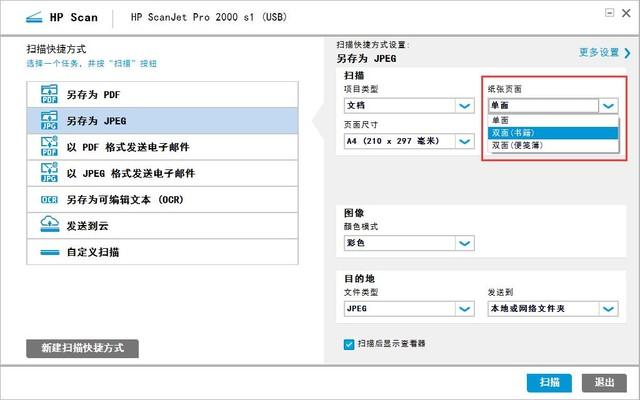640x400 pixels.
Task: Minimize the HP Scan window
Action: [x=609, y=13]
